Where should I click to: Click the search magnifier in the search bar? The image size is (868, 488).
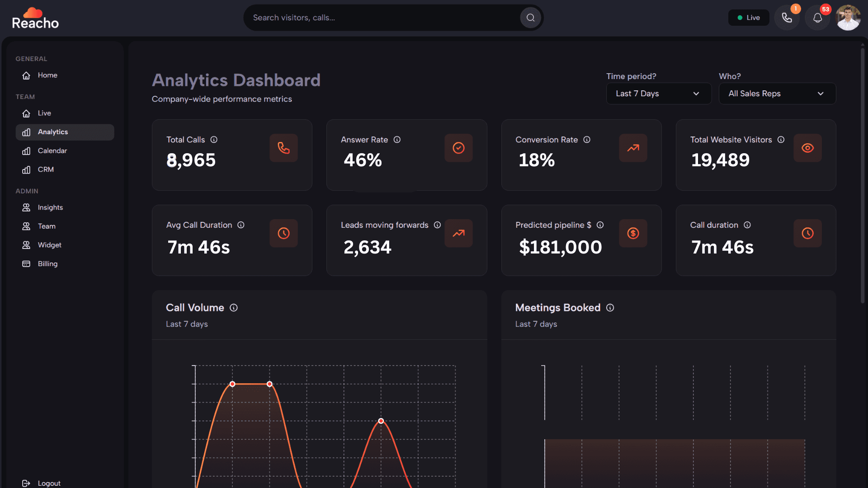(x=530, y=18)
